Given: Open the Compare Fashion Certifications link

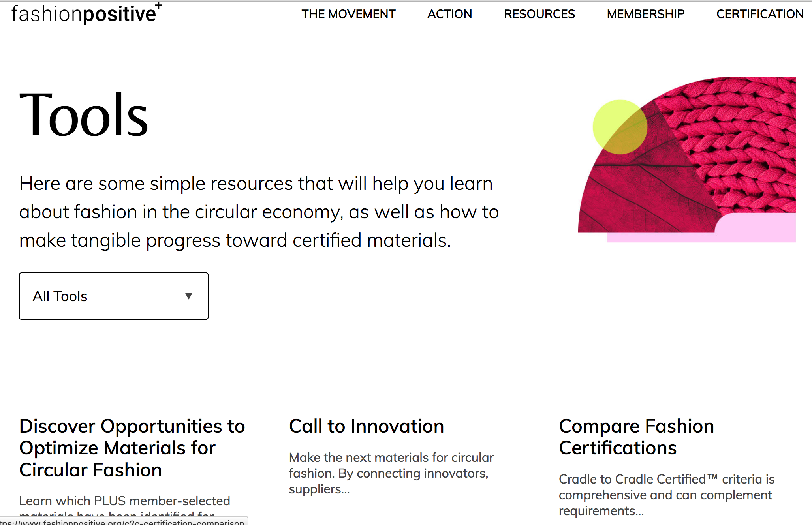Looking at the screenshot, I should coord(636,437).
